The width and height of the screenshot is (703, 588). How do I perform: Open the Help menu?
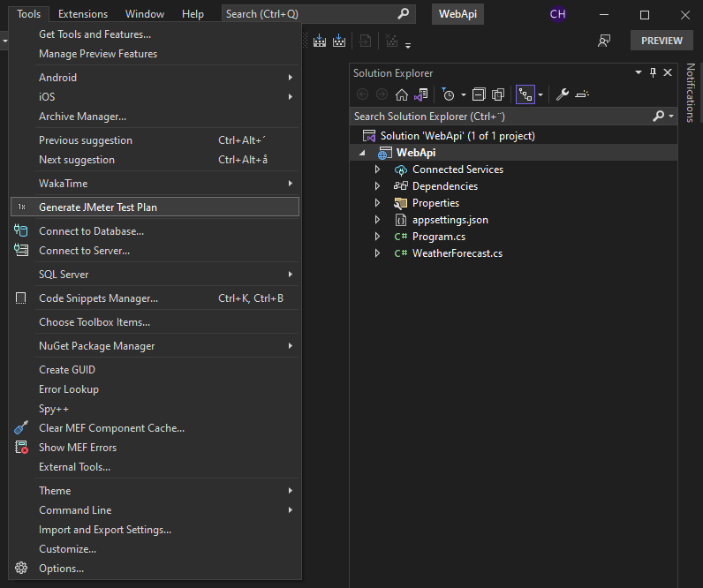coord(193,14)
